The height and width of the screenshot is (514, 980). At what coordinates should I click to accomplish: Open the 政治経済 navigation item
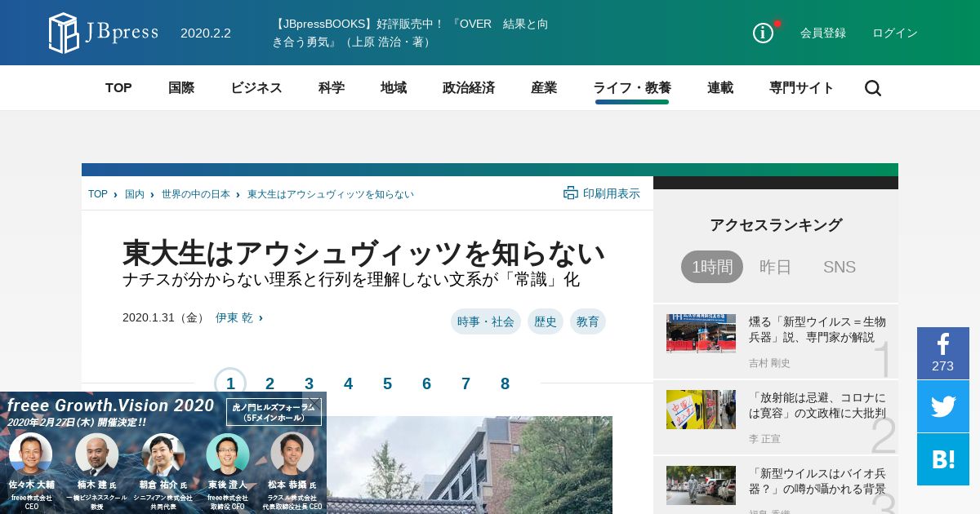469,88
